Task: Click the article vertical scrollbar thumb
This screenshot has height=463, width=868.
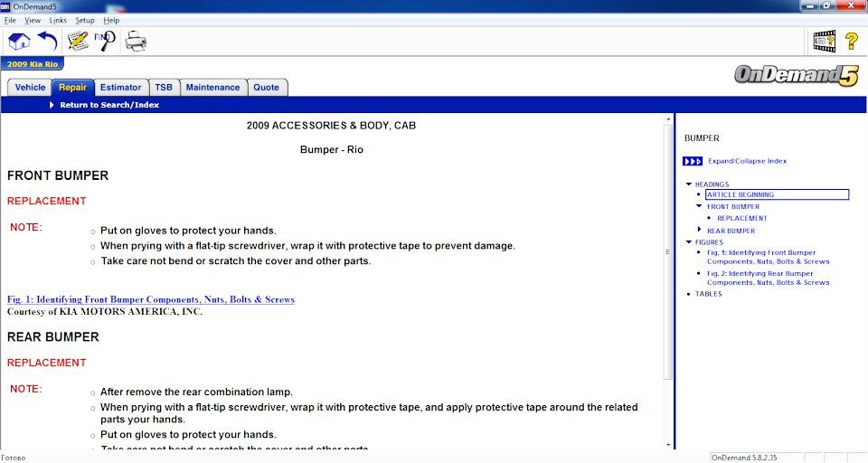Action: (669, 251)
